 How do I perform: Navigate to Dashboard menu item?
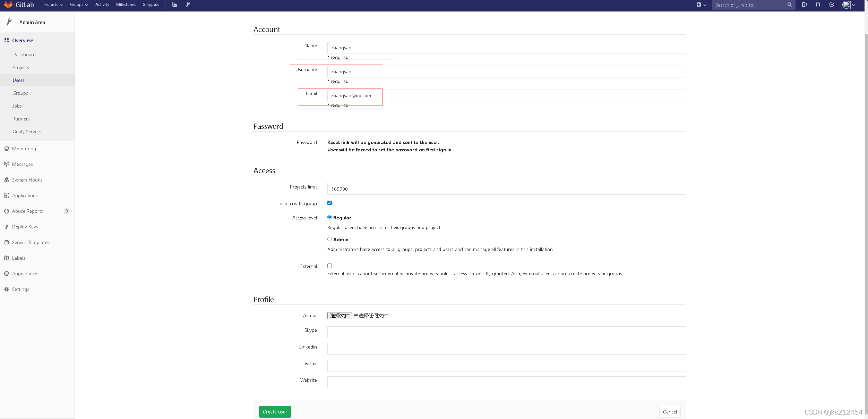click(24, 54)
